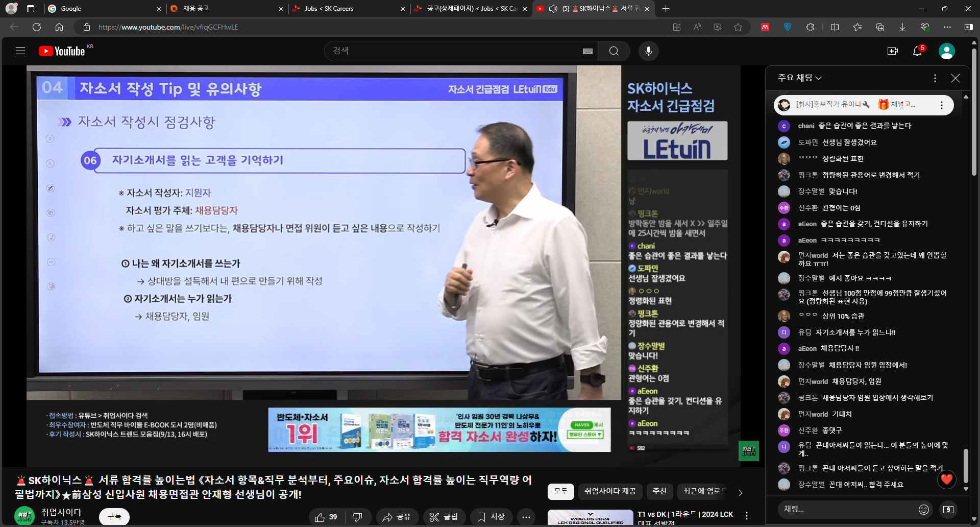The image size is (980, 527).
Task: Focus the chat message input field
Action: coord(847,509)
